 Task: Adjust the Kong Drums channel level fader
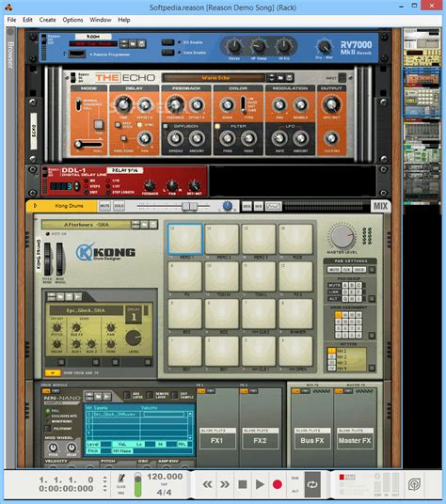point(189,206)
